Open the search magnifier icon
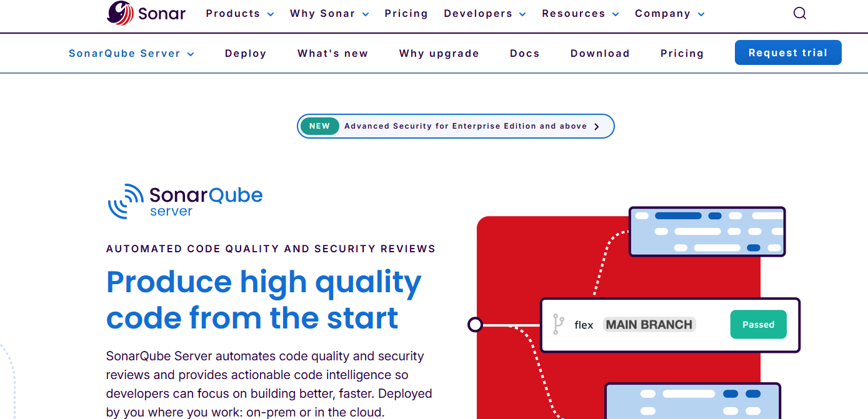This screenshot has height=419, width=868. pyautogui.click(x=799, y=13)
